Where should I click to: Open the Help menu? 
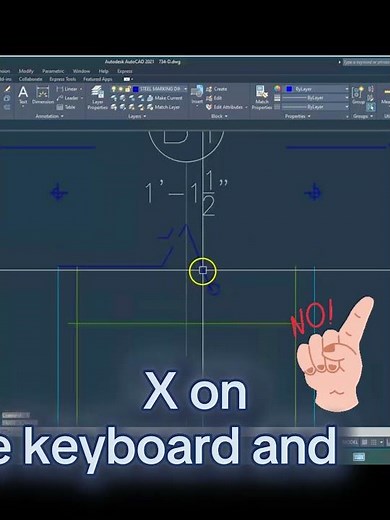pos(103,71)
